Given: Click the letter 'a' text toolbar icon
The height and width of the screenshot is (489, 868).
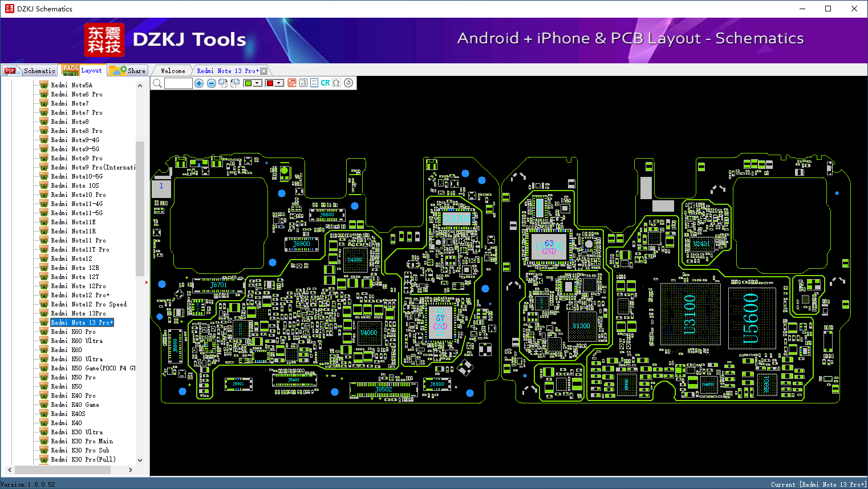Looking at the screenshot, I should pos(303,83).
